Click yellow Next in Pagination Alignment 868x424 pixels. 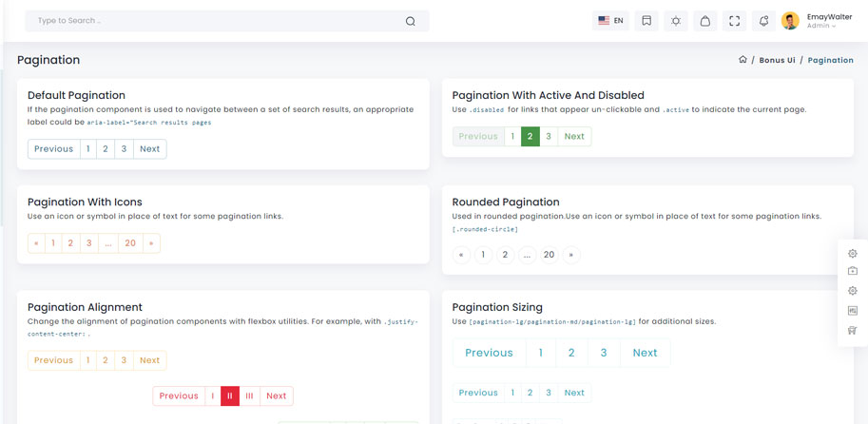coord(149,360)
